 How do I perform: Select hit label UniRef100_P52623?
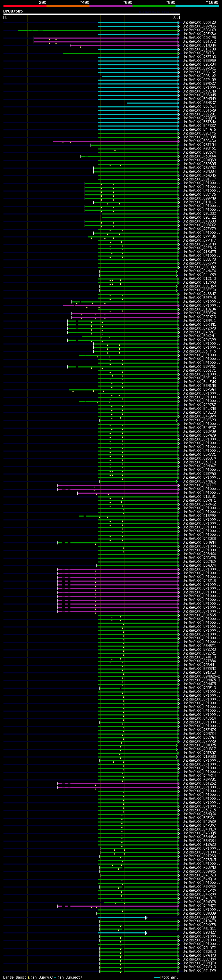coord(199,317)
